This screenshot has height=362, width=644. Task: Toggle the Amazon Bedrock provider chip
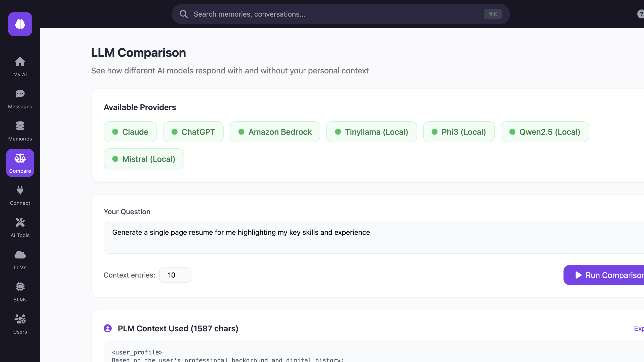[275, 132]
